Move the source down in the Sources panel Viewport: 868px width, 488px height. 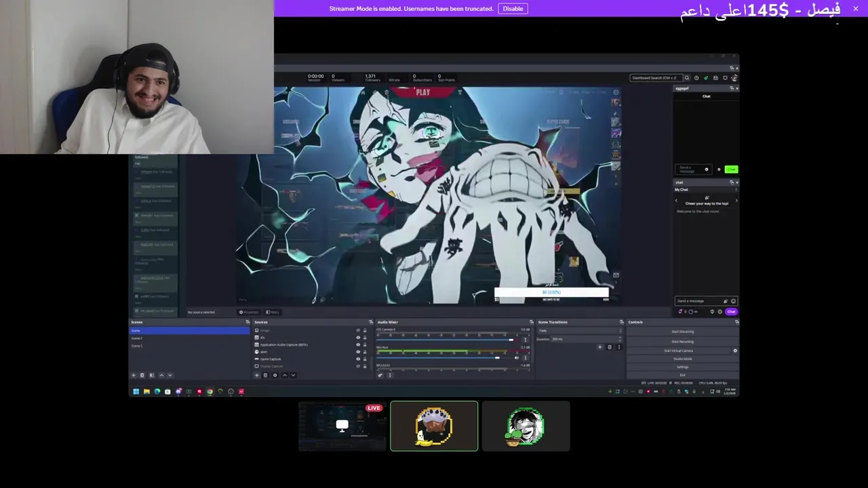coord(293,375)
